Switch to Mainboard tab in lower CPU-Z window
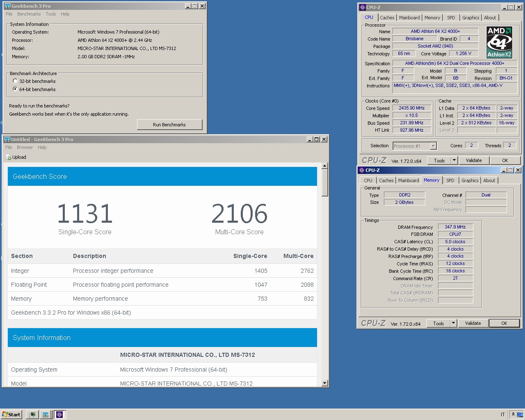The width and height of the screenshot is (525, 420). tap(409, 180)
